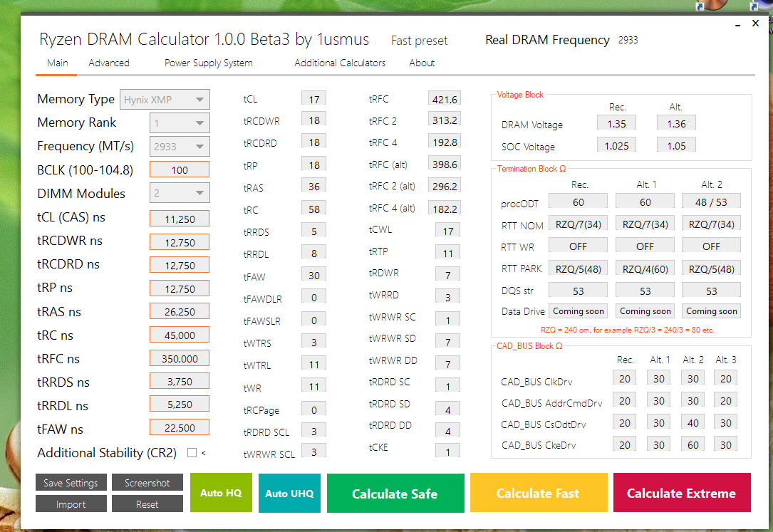Click the BCLK (100-104.8) input field
The height and width of the screenshot is (532, 773).
pyautogui.click(x=180, y=169)
